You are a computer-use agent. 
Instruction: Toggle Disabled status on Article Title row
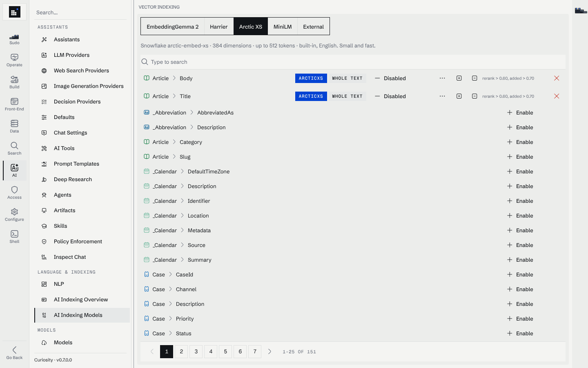(x=390, y=96)
